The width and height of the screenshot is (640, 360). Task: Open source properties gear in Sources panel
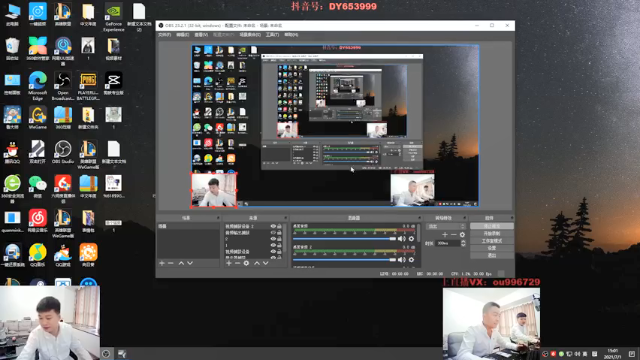[246, 263]
